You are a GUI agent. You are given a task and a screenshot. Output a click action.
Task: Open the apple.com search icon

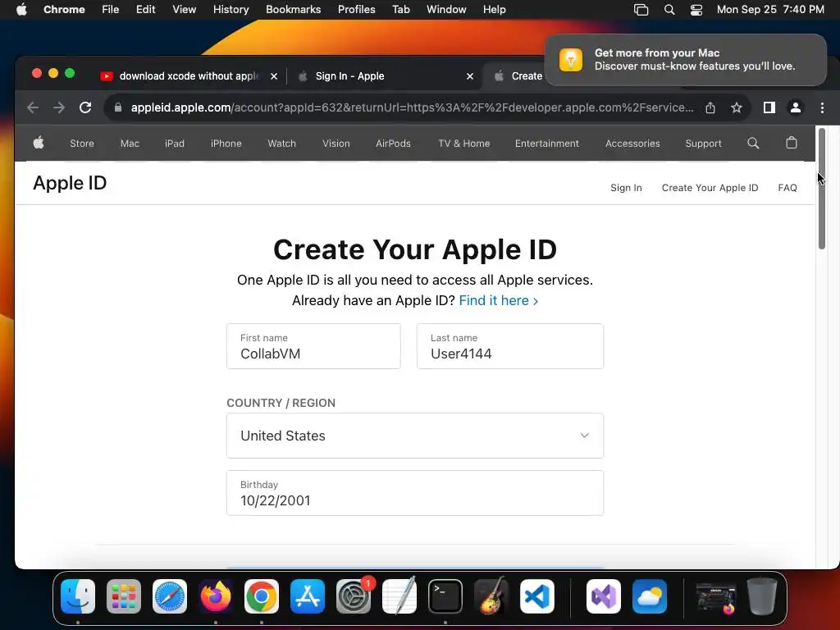(753, 143)
